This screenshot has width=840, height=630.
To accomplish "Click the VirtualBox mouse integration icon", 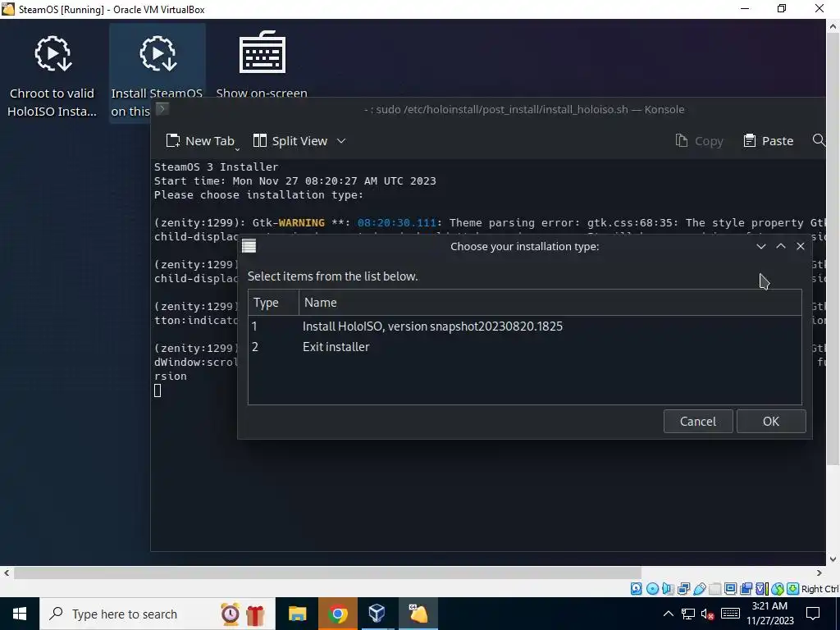I will tap(778, 589).
